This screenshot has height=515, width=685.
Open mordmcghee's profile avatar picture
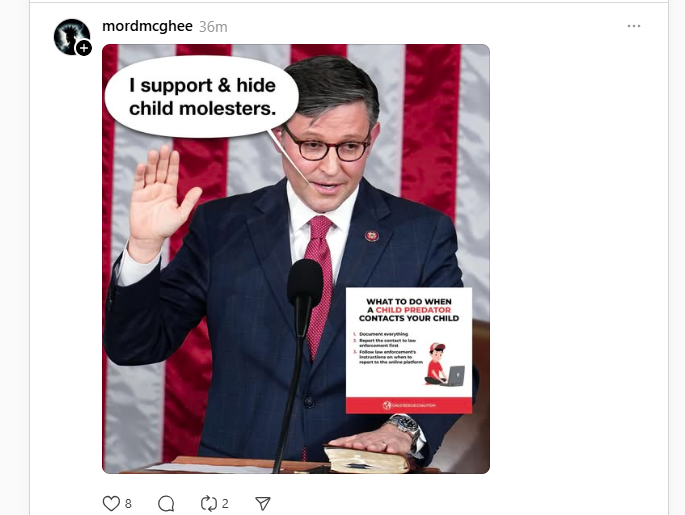[x=71, y=36]
